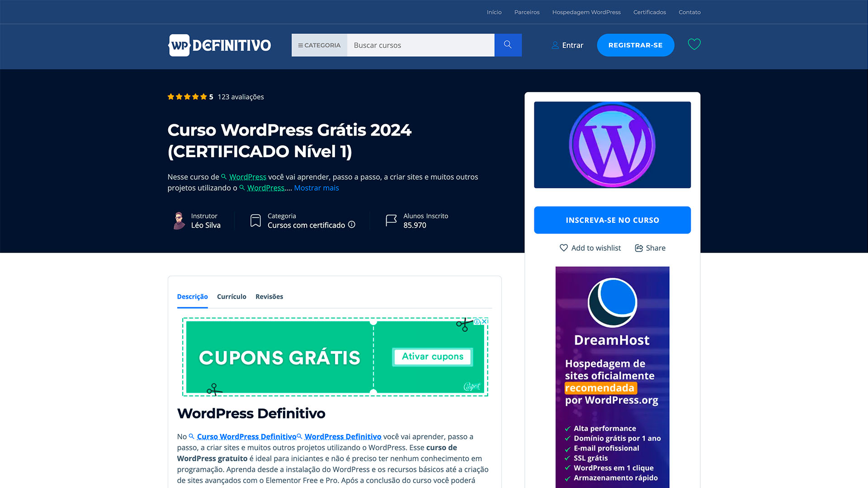Image resolution: width=868 pixels, height=488 pixels.
Task: Click the info icon after Cursos com certificado
Action: pyautogui.click(x=352, y=225)
